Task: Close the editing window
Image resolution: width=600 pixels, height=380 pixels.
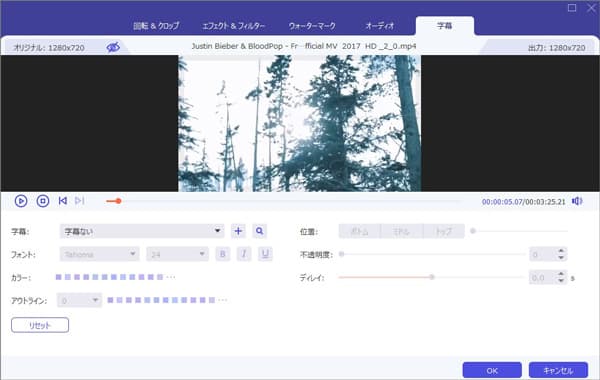Action: pyautogui.click(x=592, y=7)
